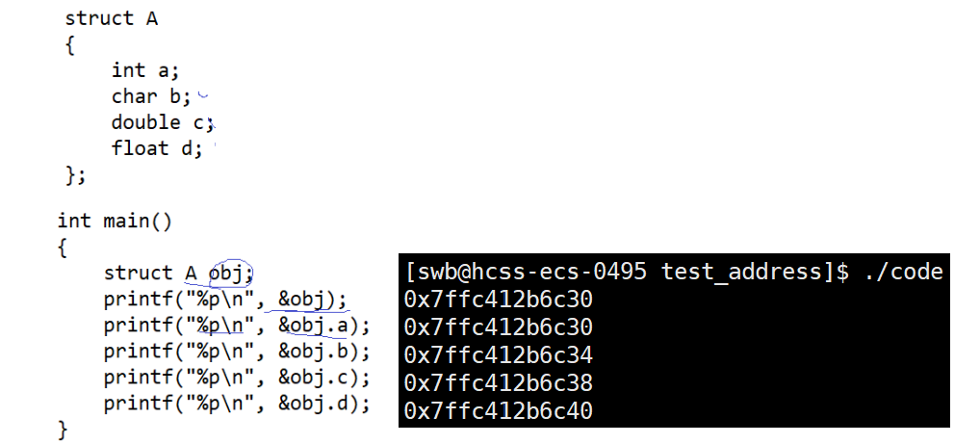The height and width of the screenshot is (444, 980).
Task: Click the first 0x7ffc412b6c30 address output
Action: (x=498, y=300)
